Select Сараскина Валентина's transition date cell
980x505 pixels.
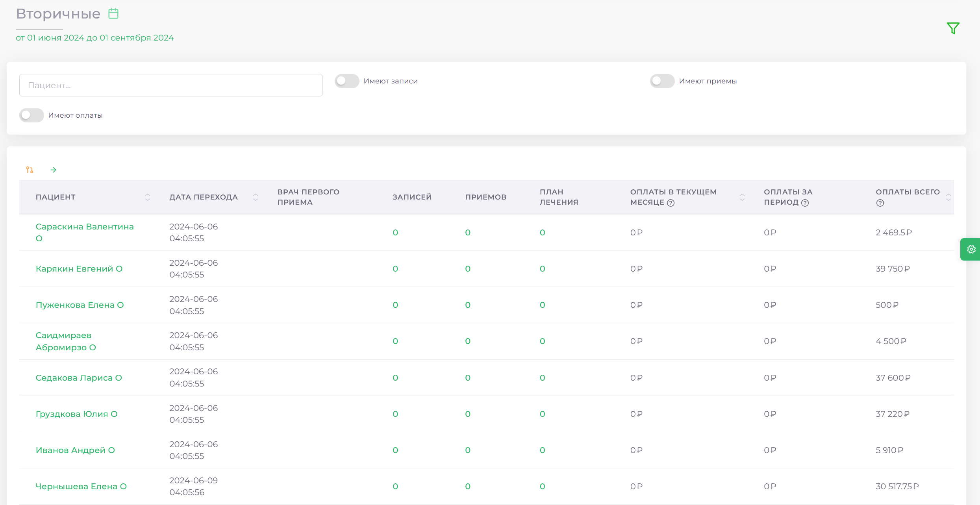[x=194, y=233]
